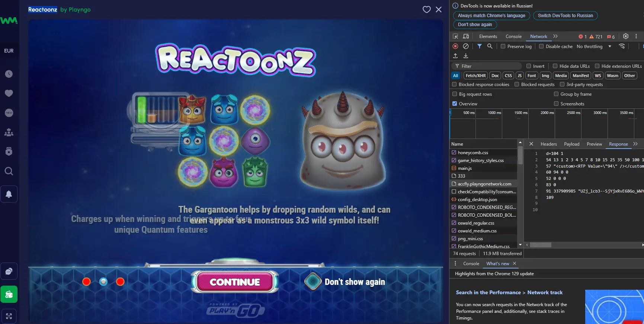The image size is (644, 324).
Task: Select the first red intro page dot
Action: pos(87,282)
